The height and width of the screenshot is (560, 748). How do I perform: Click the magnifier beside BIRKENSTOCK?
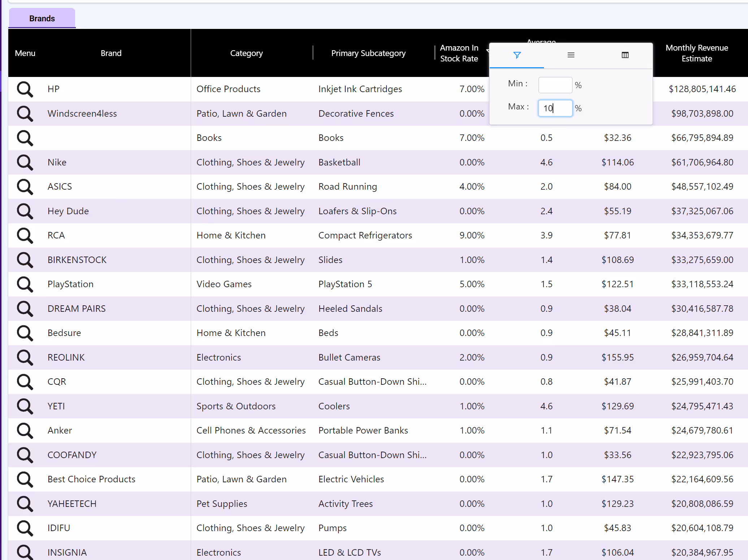pos(25,260)
